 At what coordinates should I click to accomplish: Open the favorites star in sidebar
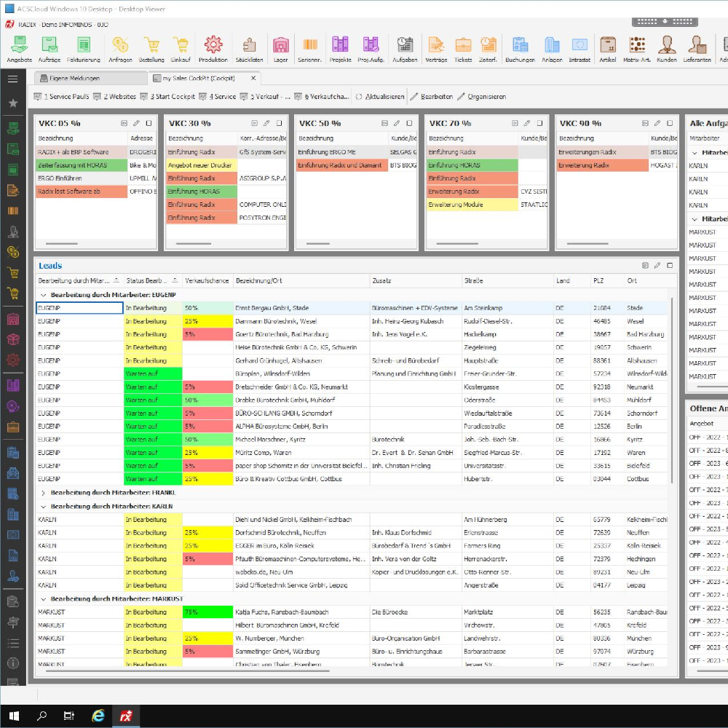pos(13,103)
